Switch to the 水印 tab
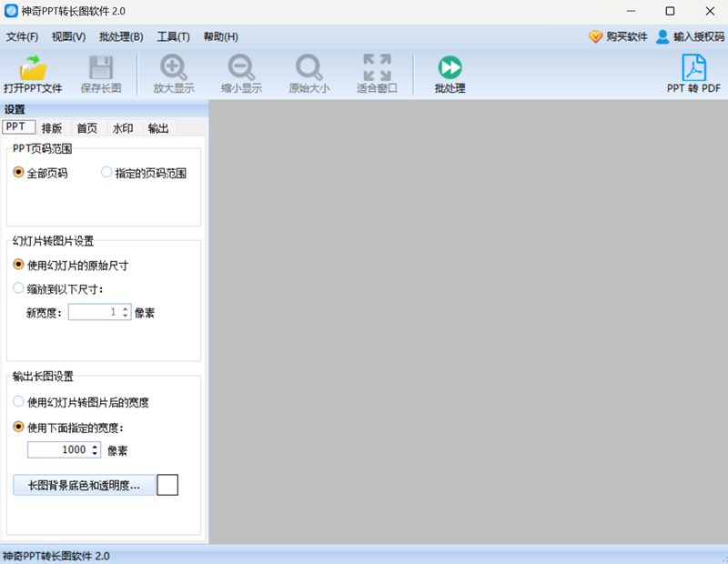This screenshot has height=564, width=728. click(122, 128)
